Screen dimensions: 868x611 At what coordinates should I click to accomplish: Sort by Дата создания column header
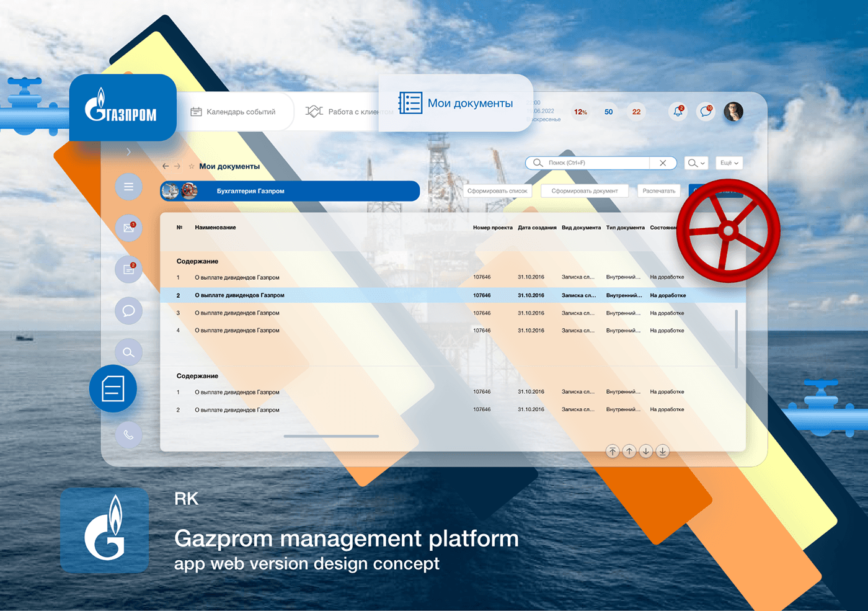[537, 228]
